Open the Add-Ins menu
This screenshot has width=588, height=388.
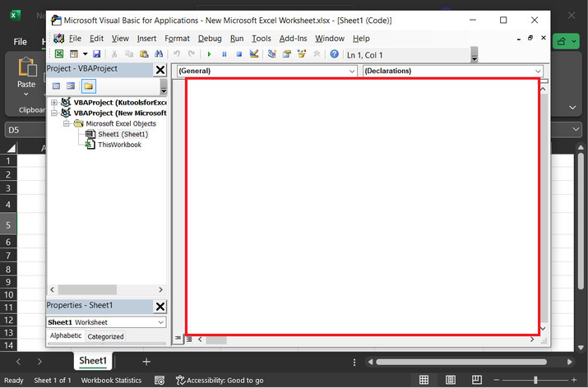(293, 39)
